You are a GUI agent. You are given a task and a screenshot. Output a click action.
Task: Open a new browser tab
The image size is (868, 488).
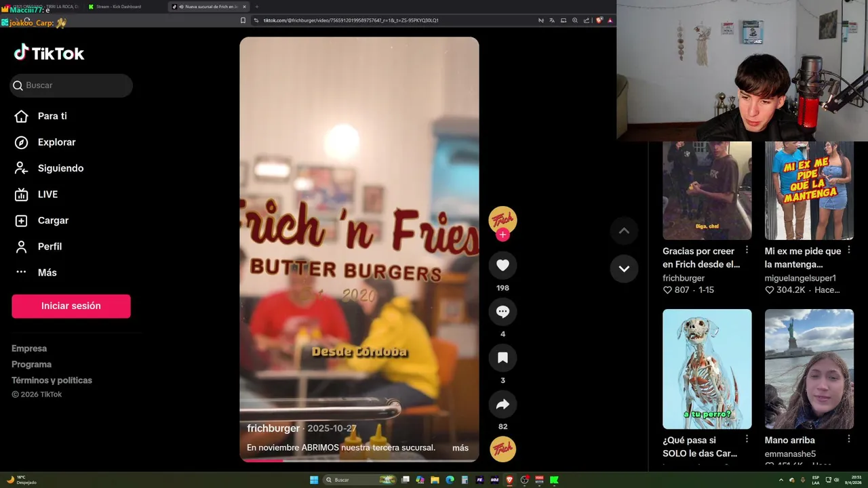(256, 7)
